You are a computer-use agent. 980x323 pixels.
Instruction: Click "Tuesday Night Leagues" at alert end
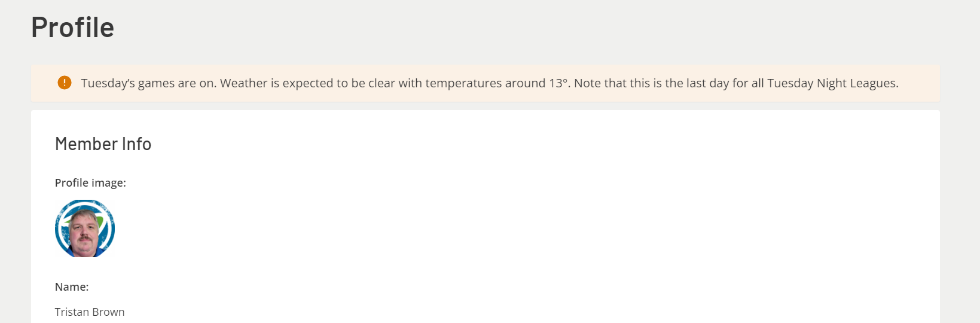tap(831, 83)
